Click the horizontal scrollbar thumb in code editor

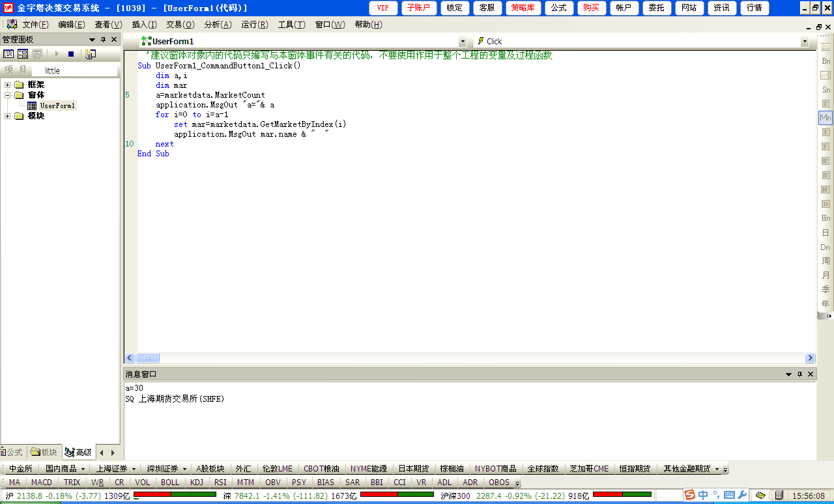coord(148,358)
